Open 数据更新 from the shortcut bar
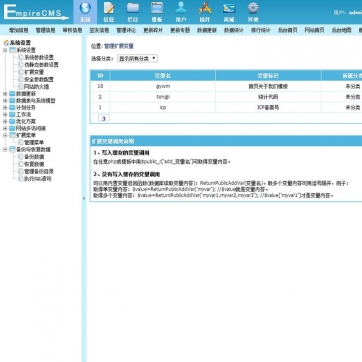Image resolution: width=362 pixels, height=362 pixels. coord(207,30)
